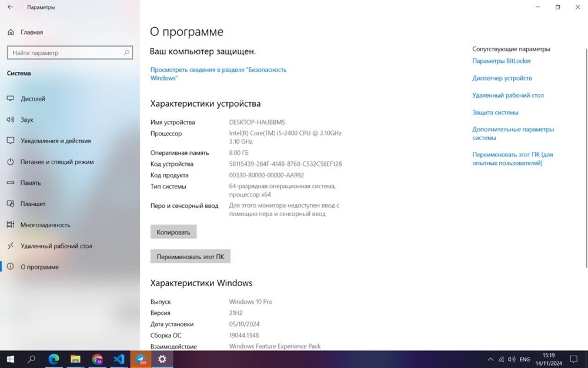Launch Microsoft Edge from taskbar
588x368 pixels.
point(54,359)
